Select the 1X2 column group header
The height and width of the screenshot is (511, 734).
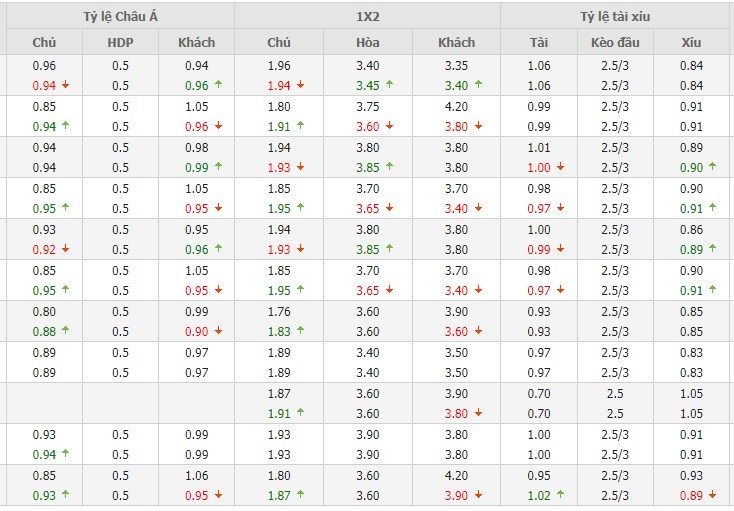click(367, 15)
